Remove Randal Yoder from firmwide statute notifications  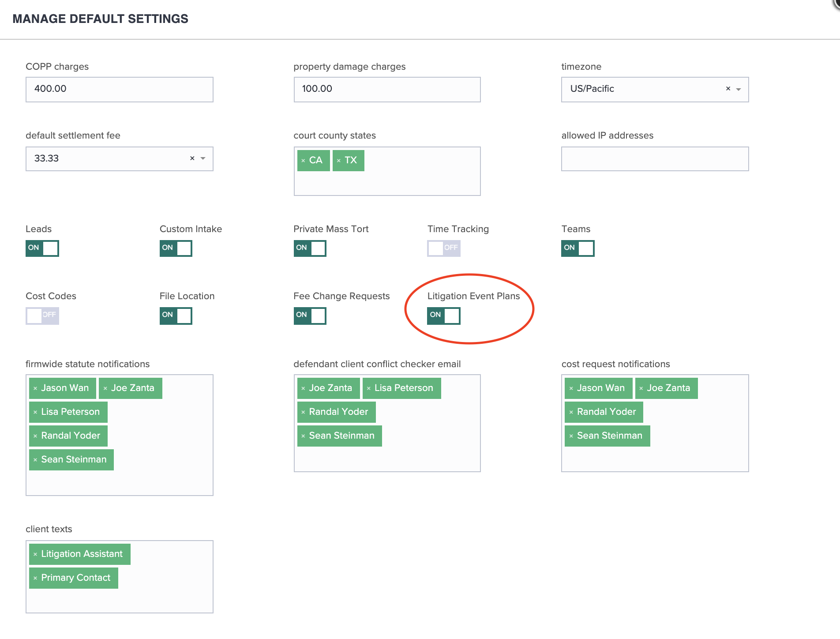click(36, 436)
